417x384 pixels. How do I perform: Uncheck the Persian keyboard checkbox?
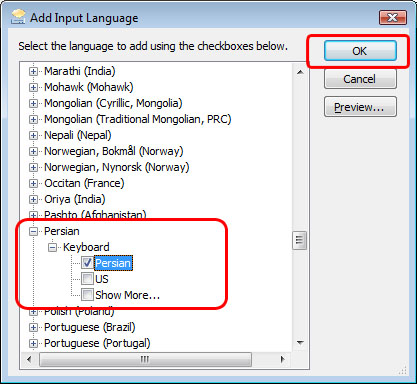[87, 263]
